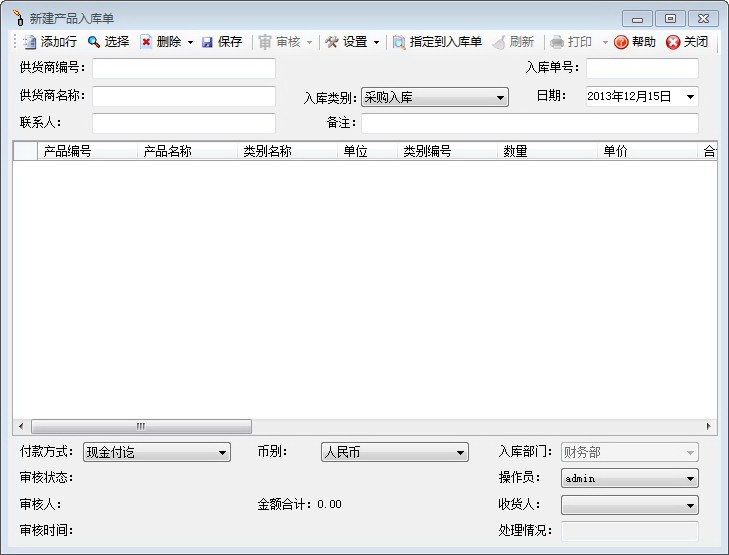
Task: Click the 刷新 refresh icon
Action: pyautogui.click(x=499, y=42)
